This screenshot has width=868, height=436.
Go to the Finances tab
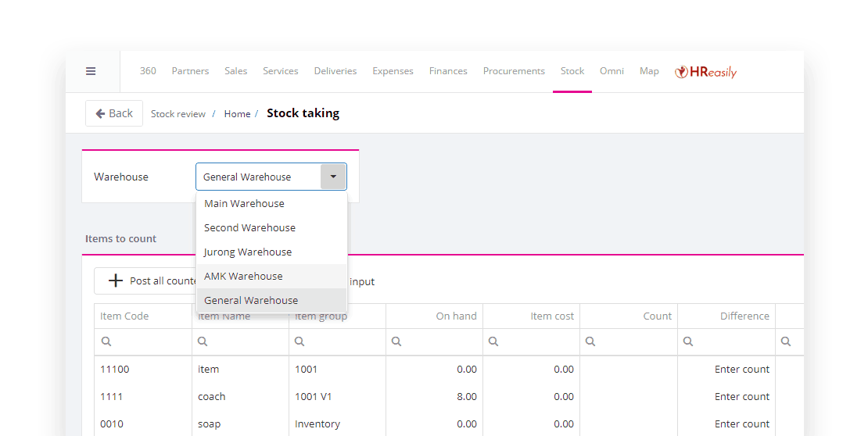click(x=448, y=71)
